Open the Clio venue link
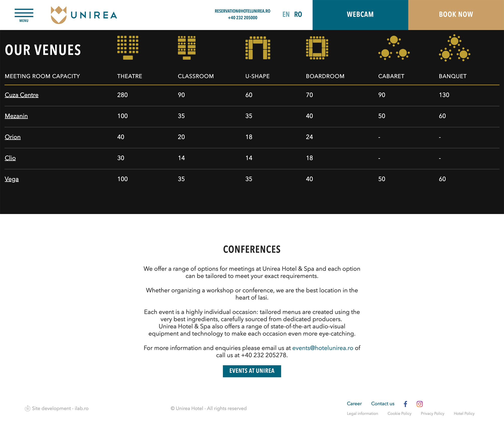Viewport: 504px width, 428px height. click(10, 158)
